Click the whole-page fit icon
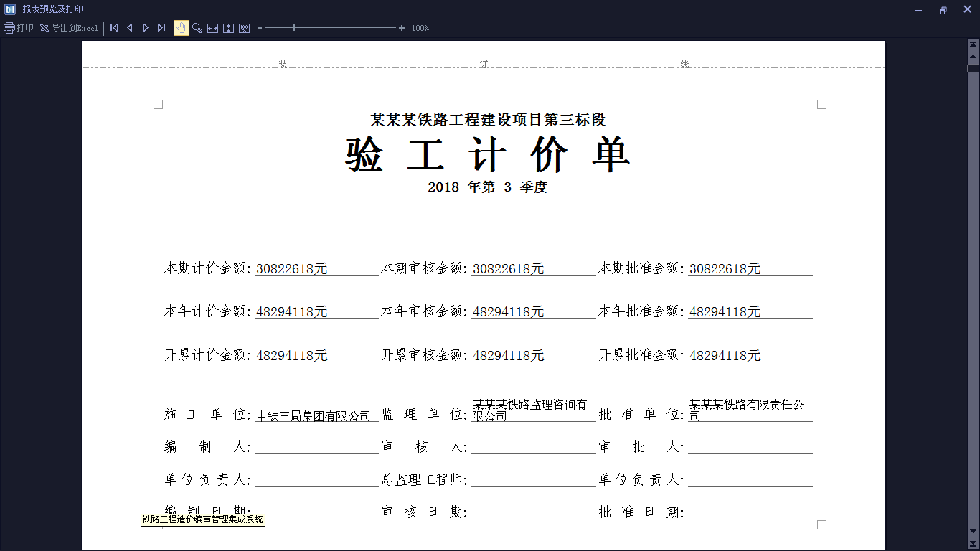This screenshot has width=980, height=551. (245, 28)
